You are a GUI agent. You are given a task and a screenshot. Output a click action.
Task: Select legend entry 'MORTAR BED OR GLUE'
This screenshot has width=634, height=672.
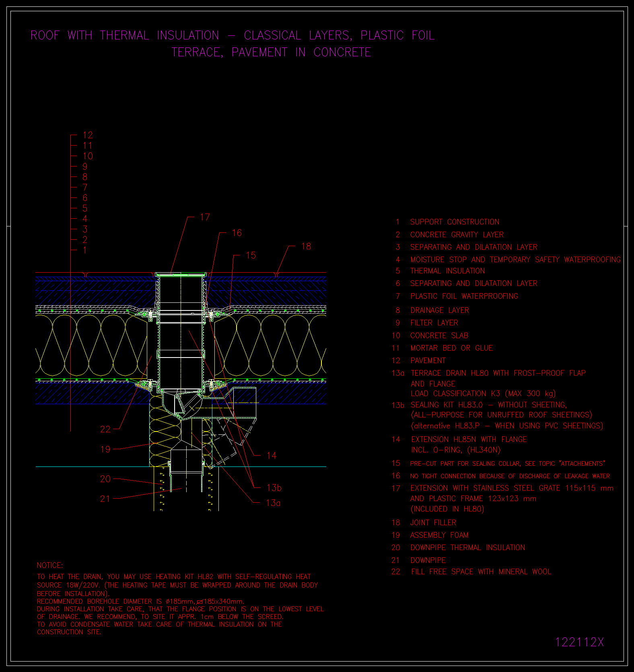[451, 348]
